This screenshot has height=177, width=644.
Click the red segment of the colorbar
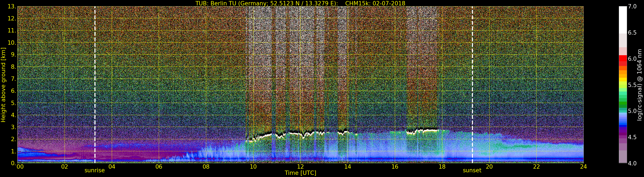[x=623, y=58]
